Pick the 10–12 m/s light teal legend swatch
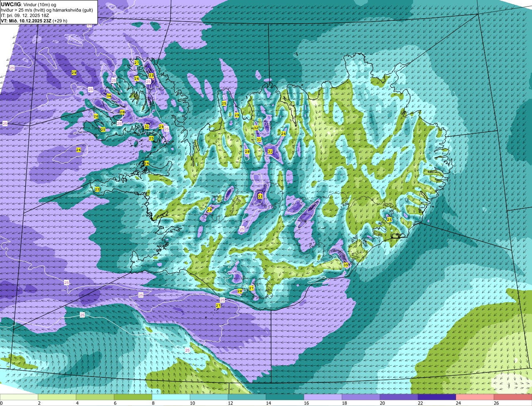Screen dimensions: 532x406 point(209,397)
